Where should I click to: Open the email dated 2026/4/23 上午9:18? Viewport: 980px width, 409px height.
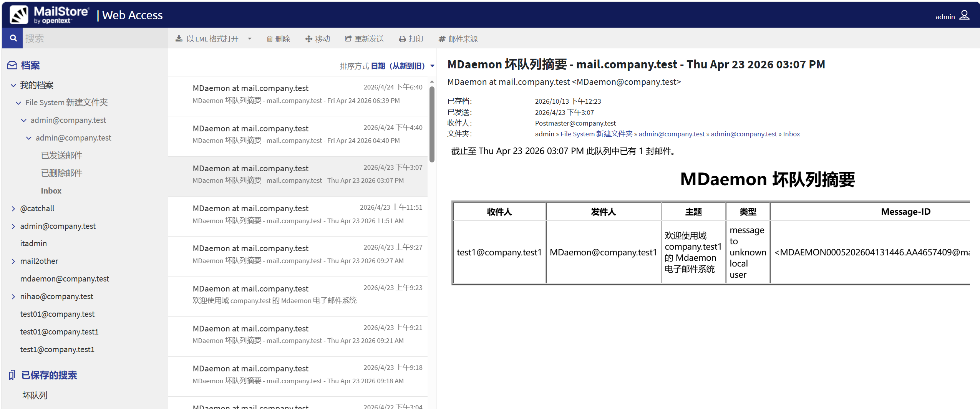click(x=298, y=376)
